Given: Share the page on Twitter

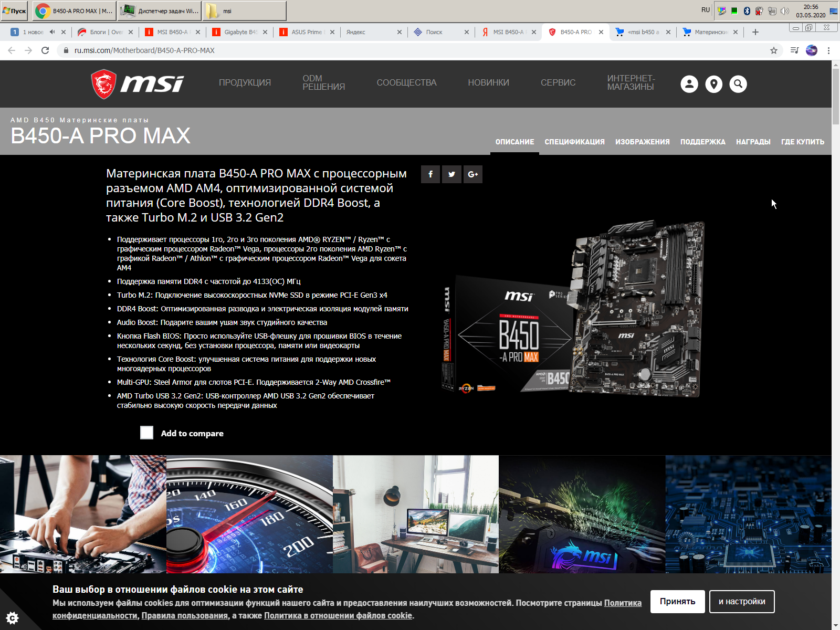Looking at the screenshot, I should (x=451, y=174).
